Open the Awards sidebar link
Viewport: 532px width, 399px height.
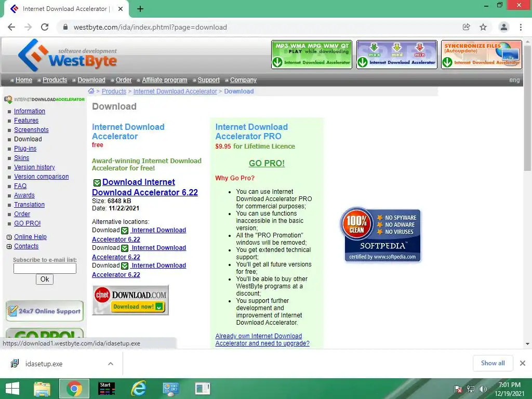pyautogui.click(x=24, y=195)
